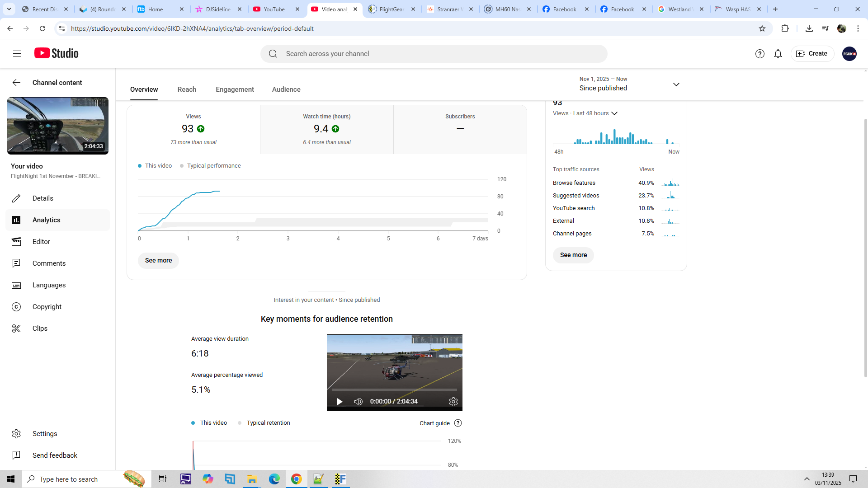Open the Editor sidebar item
Image resolution: width=868 pixels, height=488 pixels.
click(x=41, y=242)
